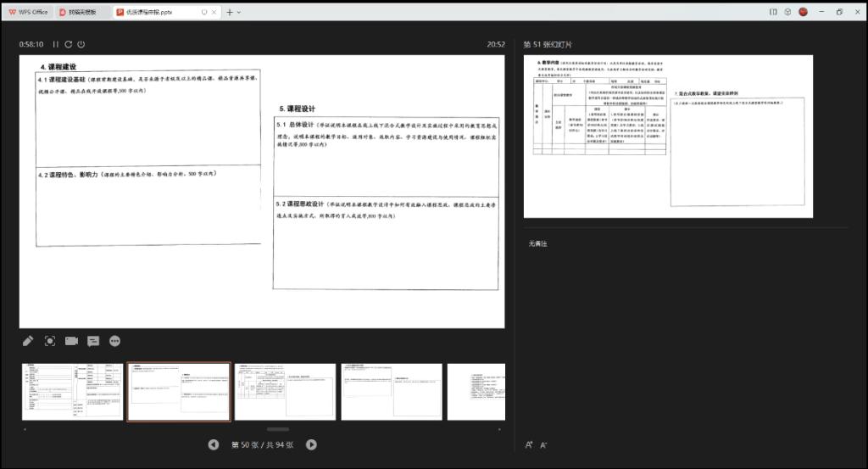This screenshot has width=868, height=469.
Task: Open a new tab with plus button
Action: point(229,12)
